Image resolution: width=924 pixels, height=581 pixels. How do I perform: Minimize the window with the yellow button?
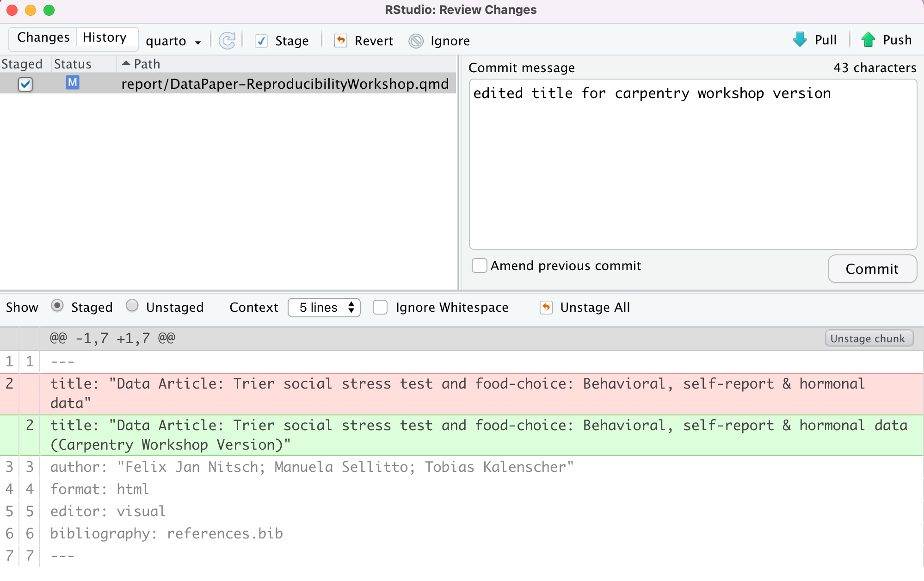coord(31,10)
